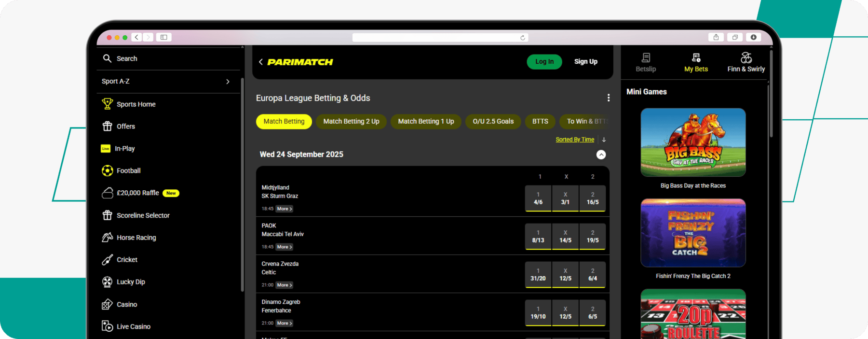The height and width of the screenshot is (339, 868).
Task: Open the Lucky Dip icon
Action: [107, 282]
